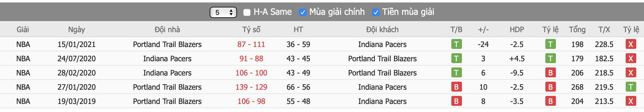Click the 139 - 129 score
The image size is (644, 112).
coord(251,87)
